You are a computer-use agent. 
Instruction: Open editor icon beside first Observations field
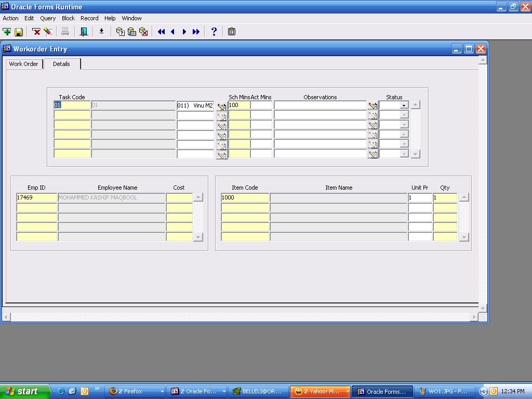tap(373, 105)
